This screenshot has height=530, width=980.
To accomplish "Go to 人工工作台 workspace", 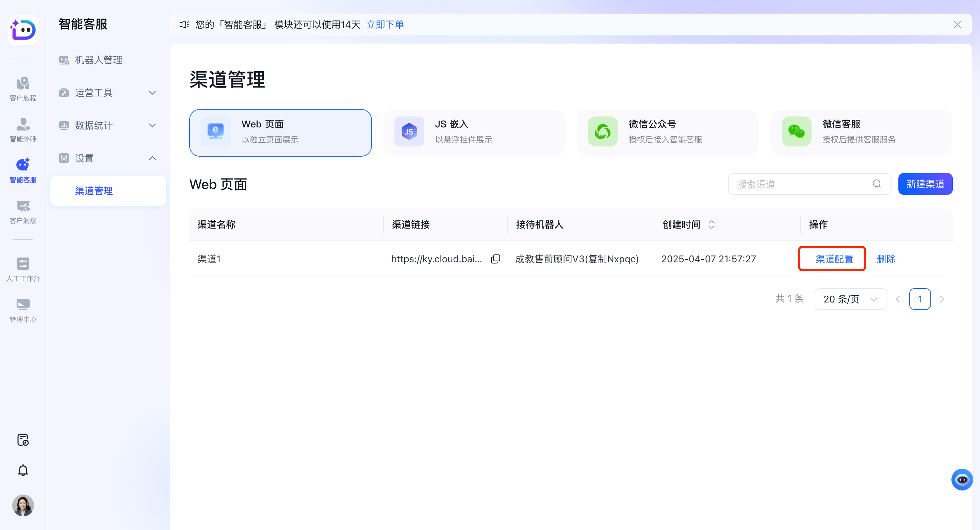I will coord(23,268).
